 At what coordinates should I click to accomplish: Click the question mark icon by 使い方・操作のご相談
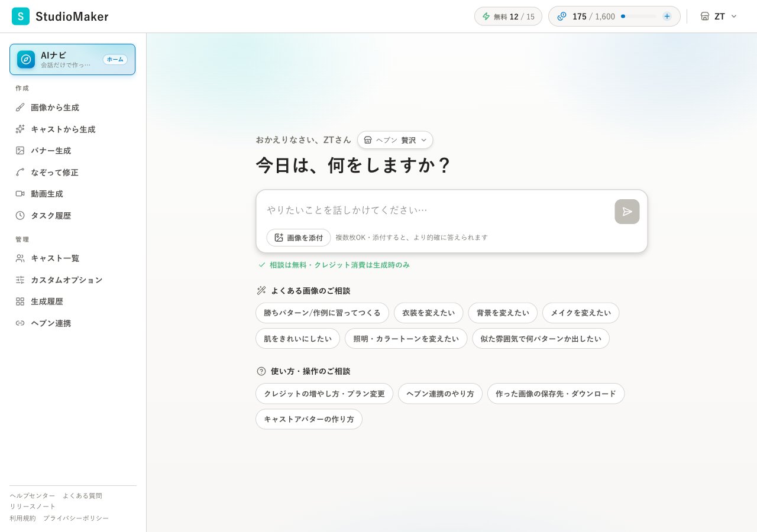(261, 371)
